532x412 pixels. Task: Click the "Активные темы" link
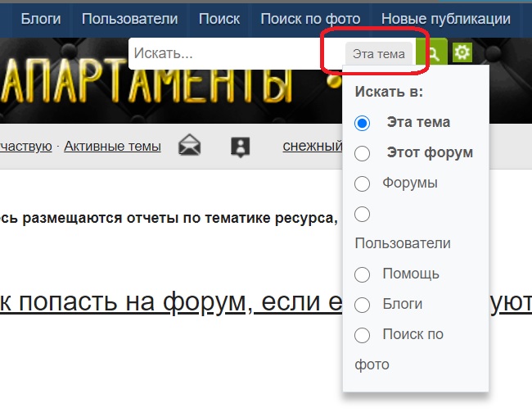point(112,147)
